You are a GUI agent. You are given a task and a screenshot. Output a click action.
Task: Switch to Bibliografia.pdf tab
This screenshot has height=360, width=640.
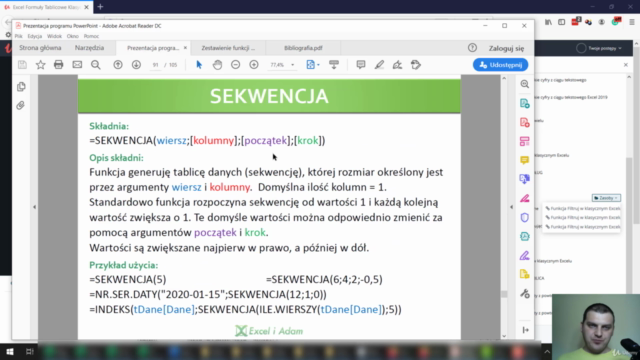(x=303, y=48)
